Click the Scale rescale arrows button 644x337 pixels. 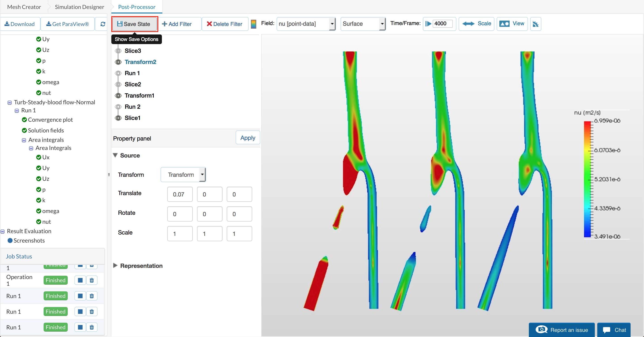click(476, 24)
